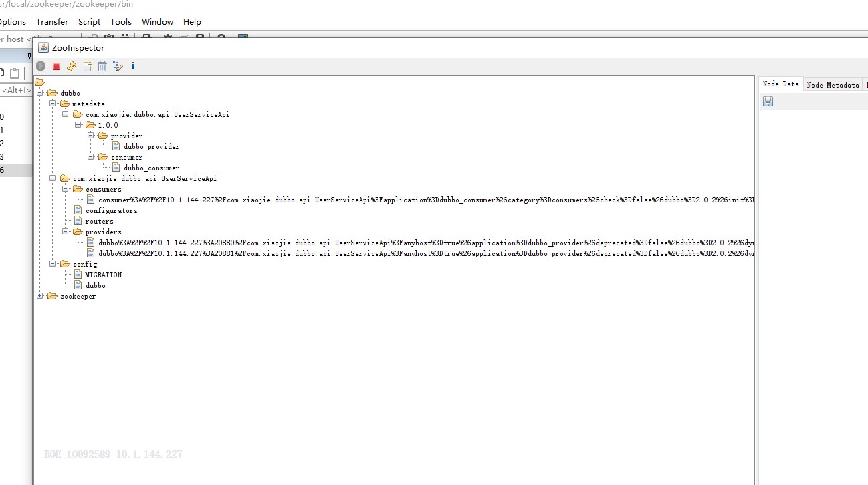
Task: Select the 1.0.0 node label
Action: click(x=108, y=125)
